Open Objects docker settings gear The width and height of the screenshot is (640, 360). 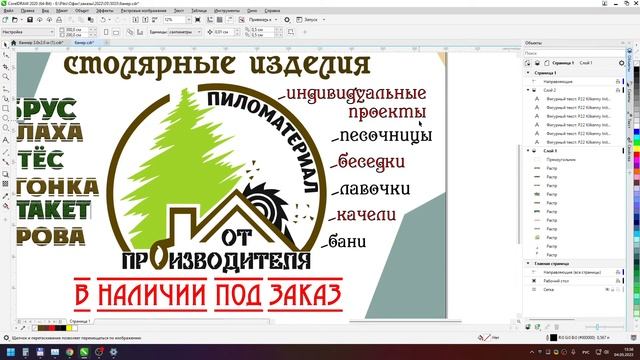point(621,63)
